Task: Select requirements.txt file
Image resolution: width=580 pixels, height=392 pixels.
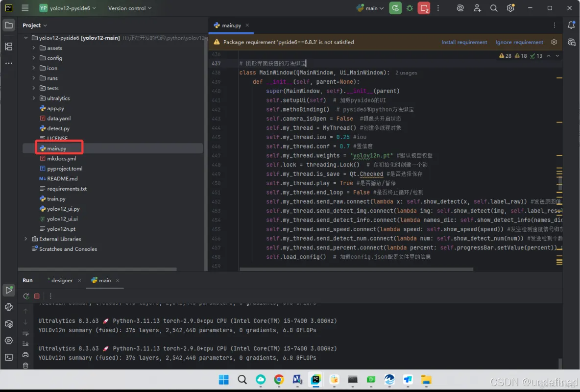Action: (x=67, y=189)
